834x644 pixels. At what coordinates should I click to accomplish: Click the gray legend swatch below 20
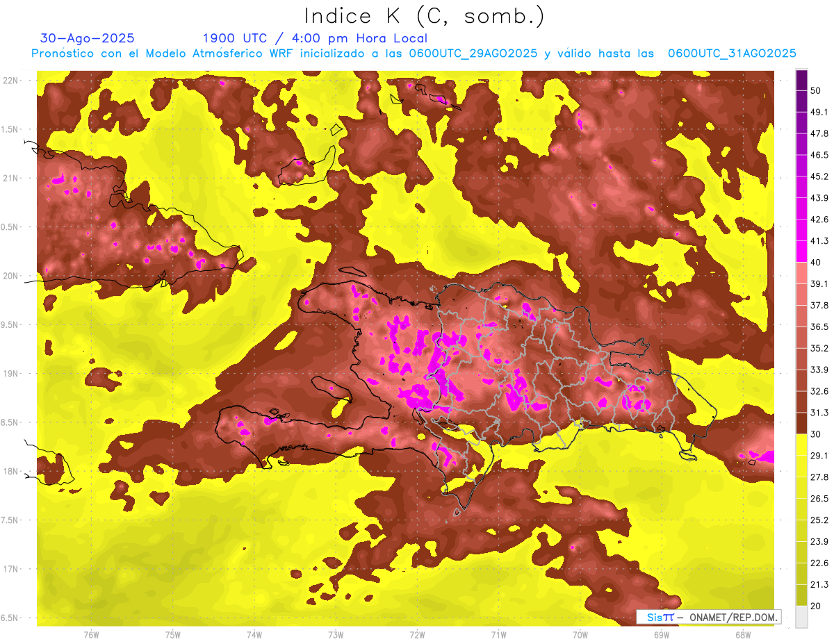coord(801,617)
